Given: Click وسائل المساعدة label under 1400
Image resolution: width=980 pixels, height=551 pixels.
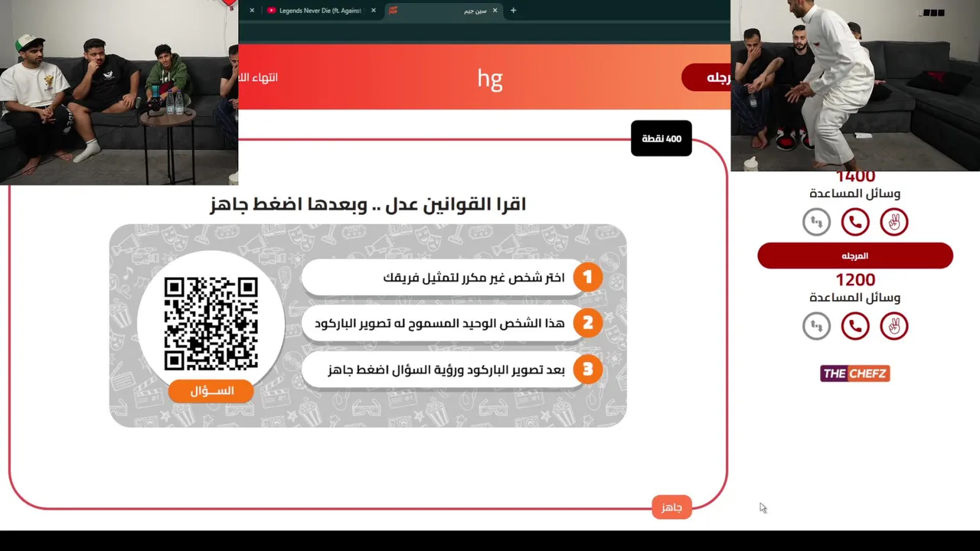Looking at the screenshot, I should tap(855, 194).
